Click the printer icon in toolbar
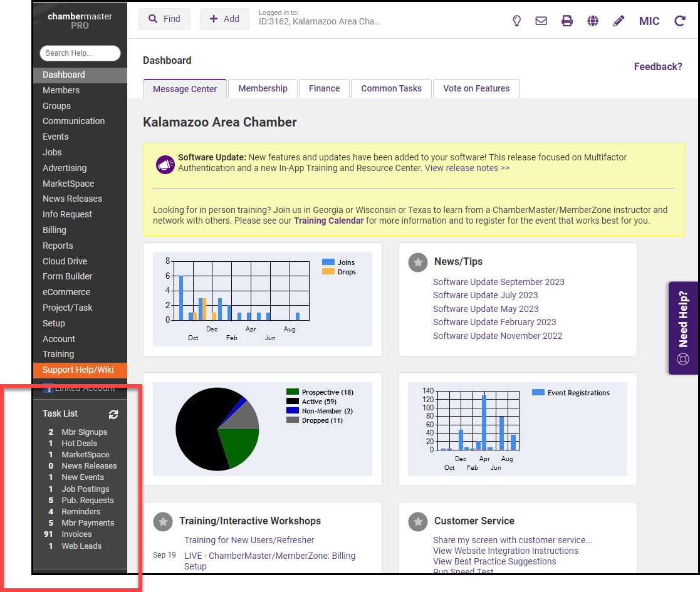This screenshot has width=700, height=592. coord(567,21)
